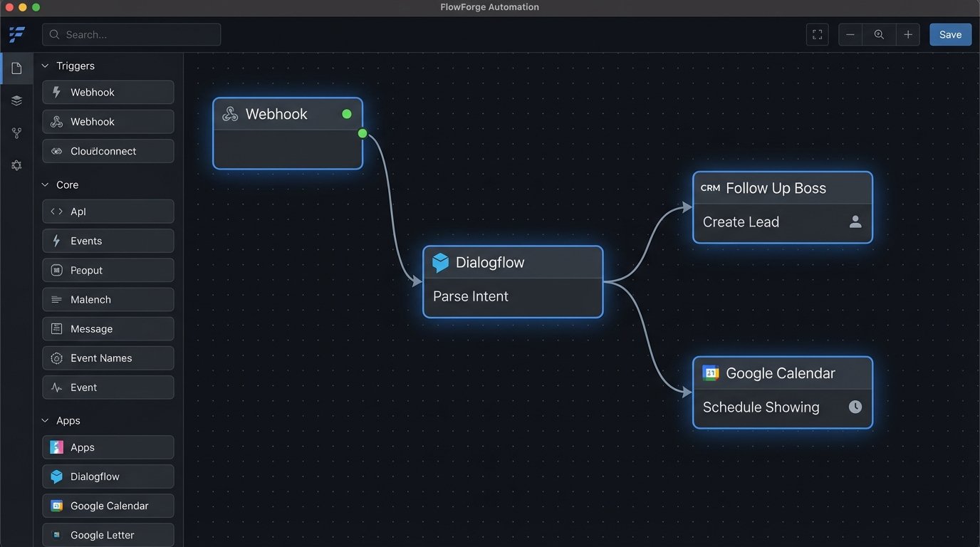Click the person icon on Create Lead
Viewport: 980px width, 547px height.
point(855,222)
